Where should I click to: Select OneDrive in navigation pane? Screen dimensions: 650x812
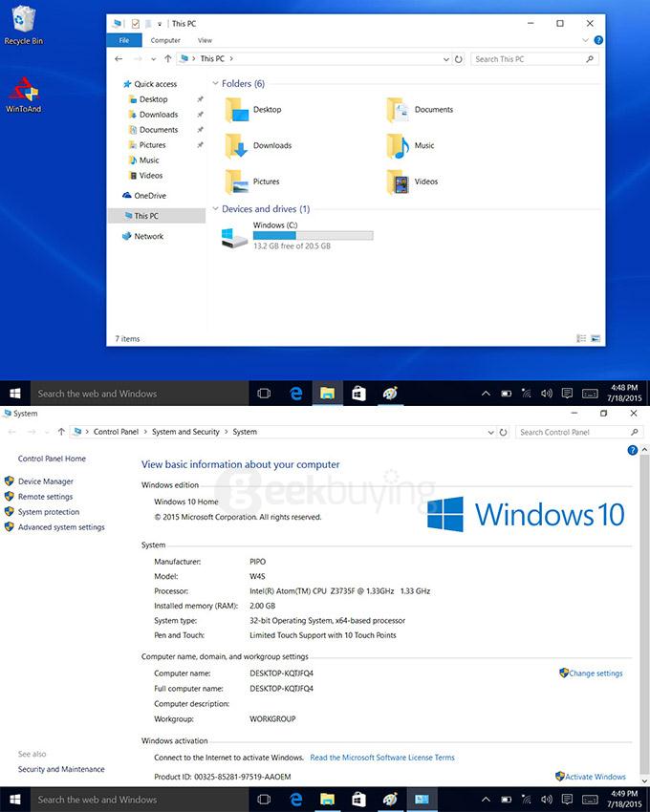(144, 196)
